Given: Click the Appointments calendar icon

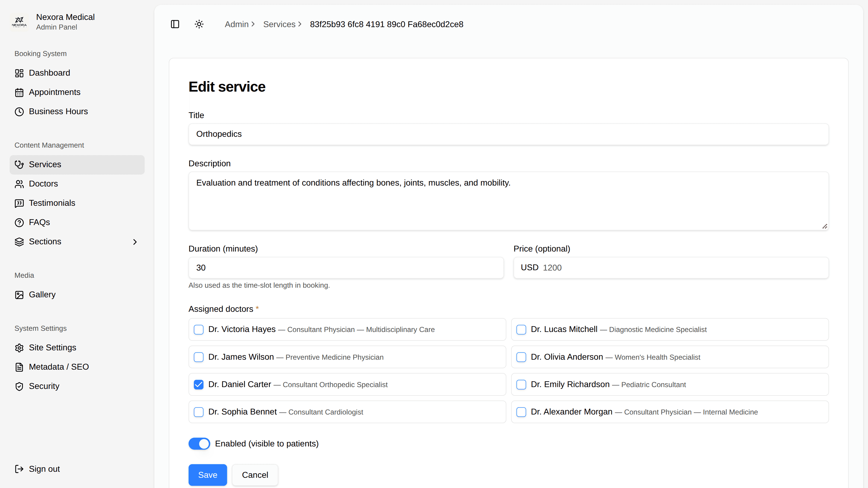Looking at the screenshot, I should (19, 92).
